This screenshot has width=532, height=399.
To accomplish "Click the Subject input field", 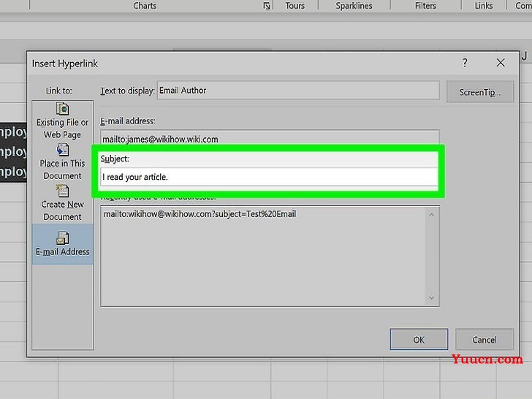I will click(270, 177).
